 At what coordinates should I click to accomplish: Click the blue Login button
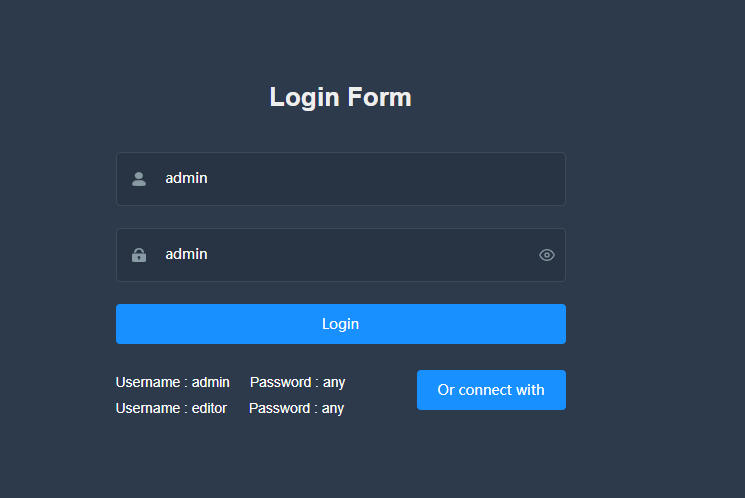click(341, 324)
